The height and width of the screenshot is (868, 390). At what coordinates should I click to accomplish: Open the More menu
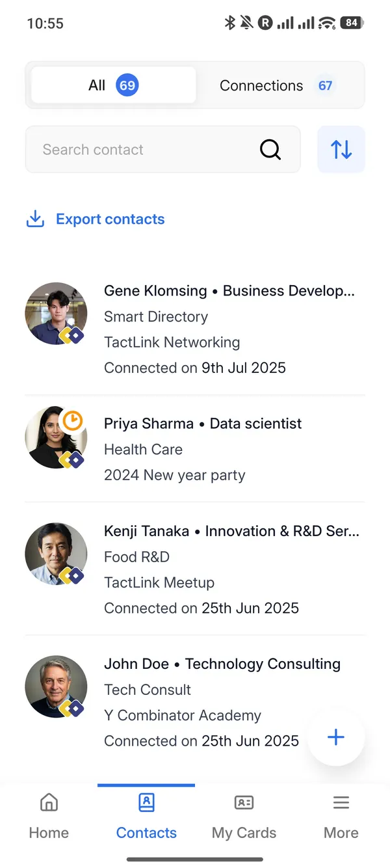point(341,816)
